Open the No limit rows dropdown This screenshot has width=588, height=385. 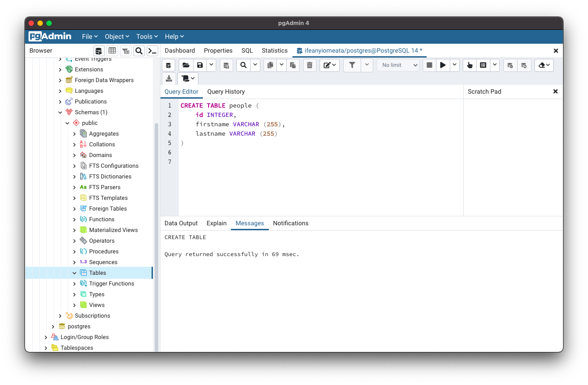398,65
